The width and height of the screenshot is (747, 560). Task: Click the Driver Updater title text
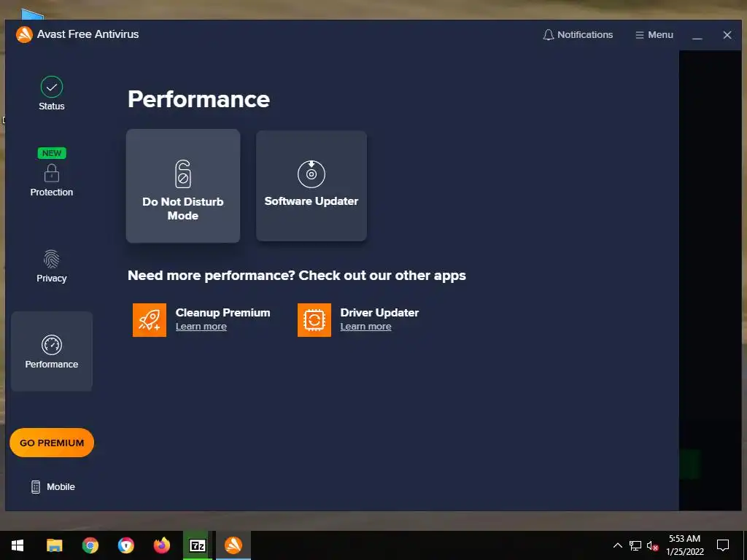pyautogui.click(x=379, y=313)
